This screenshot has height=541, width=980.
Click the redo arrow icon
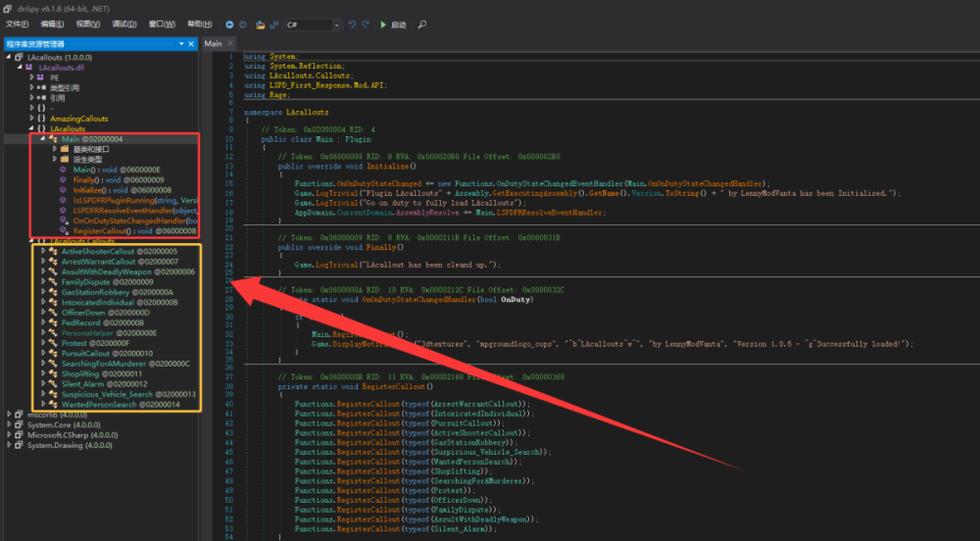click(366, 25)
